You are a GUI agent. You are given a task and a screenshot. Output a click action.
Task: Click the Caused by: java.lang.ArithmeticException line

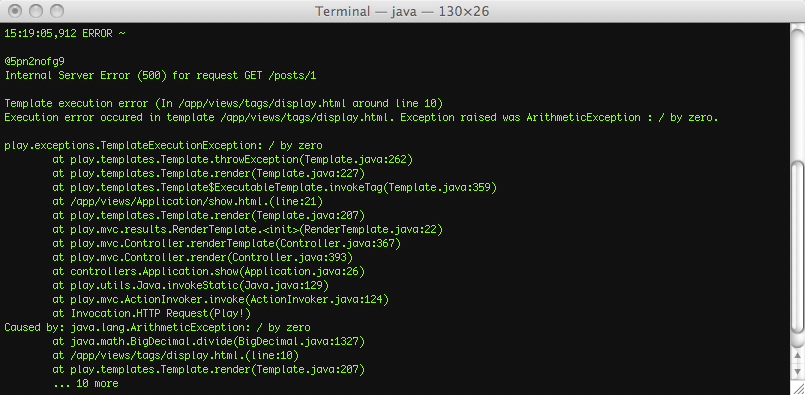157,327
